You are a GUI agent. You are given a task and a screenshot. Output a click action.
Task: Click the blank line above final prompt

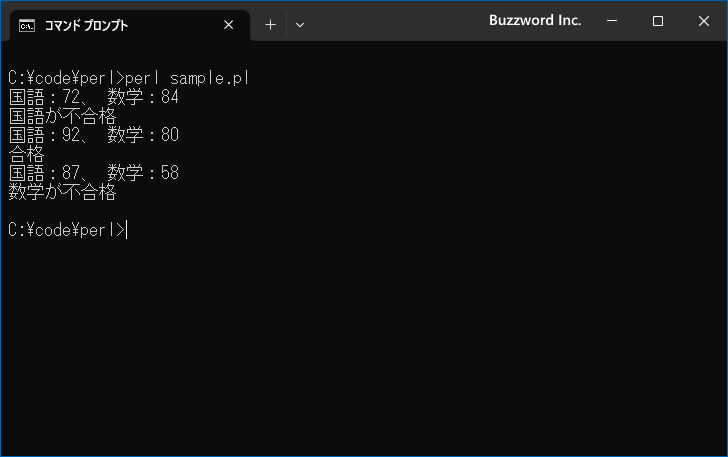pyautogui.click(x=364, y=211)
